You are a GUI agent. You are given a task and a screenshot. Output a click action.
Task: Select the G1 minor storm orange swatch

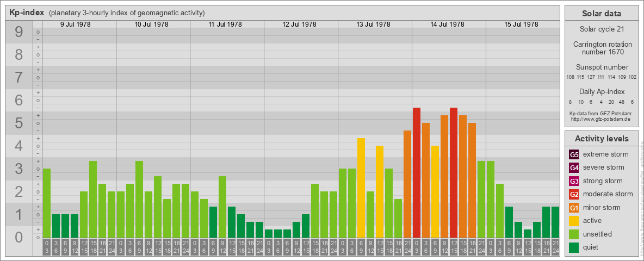point(574,208)
